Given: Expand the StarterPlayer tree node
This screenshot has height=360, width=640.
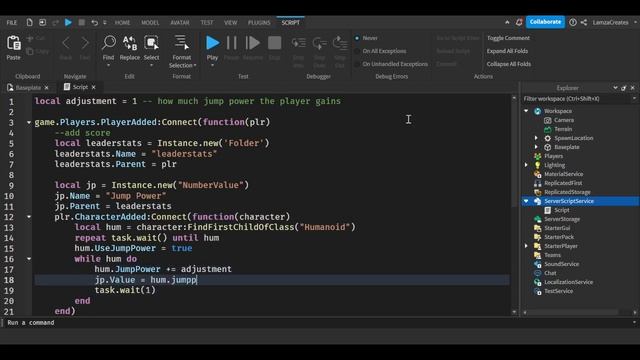Looking at the screenshot, I should coord(526,246).
